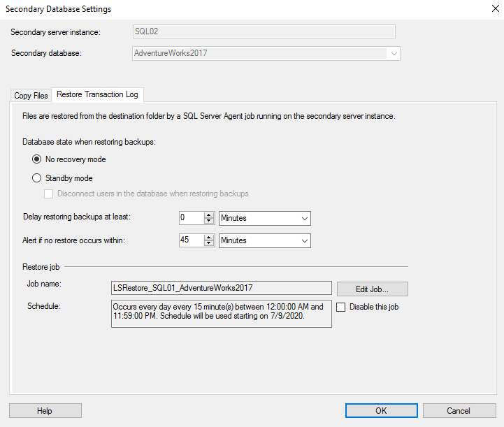504x427 pixels.
Task: Open the Edit Job dialog
Action: pyautogui.click(x=372, y=289)
